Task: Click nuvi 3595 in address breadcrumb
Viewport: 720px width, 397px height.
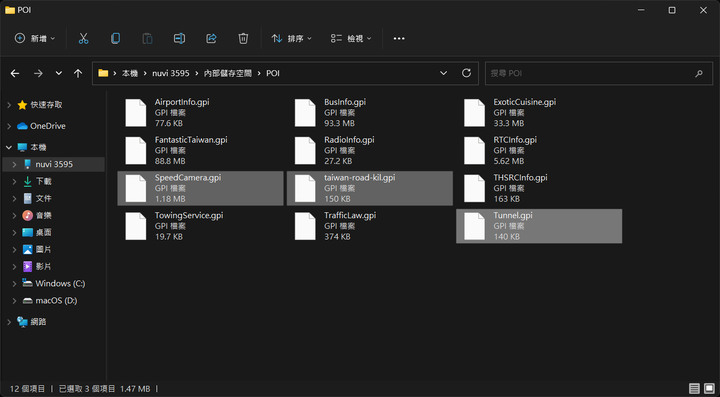Action: [x=171, y=73]
